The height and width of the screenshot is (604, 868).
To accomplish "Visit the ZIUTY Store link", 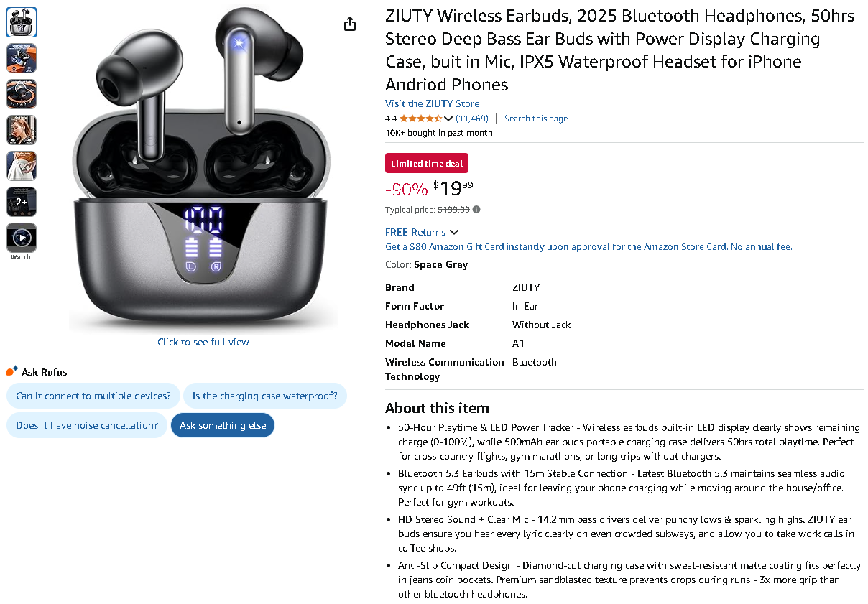I will pyautogui.click(x=432, y=103).
